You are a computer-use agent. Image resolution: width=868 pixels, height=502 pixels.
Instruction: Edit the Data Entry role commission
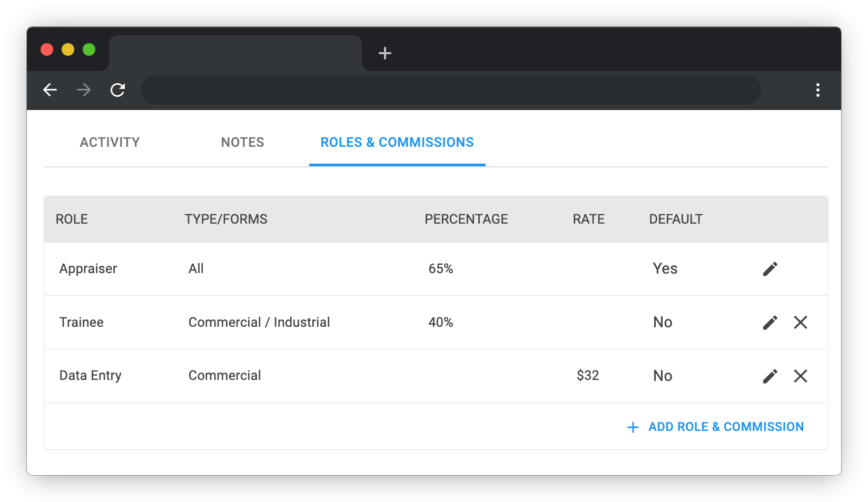click(x=770, y=376)
